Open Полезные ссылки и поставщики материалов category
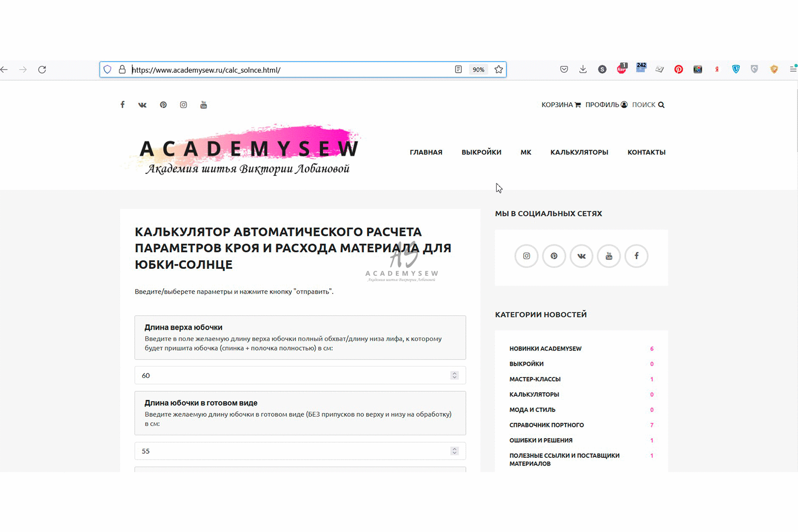This screenshot has width=798, height=532. 564,460
